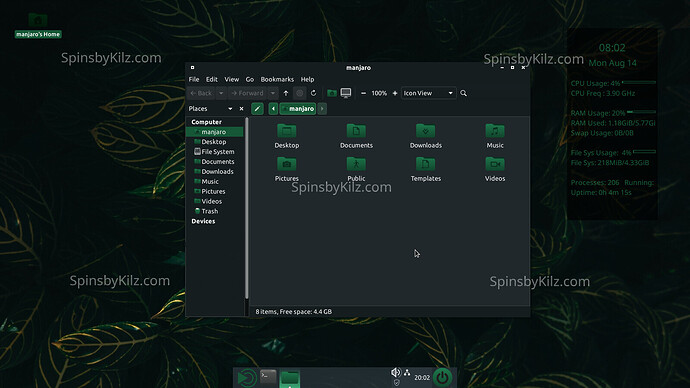The height and width of the screenshot is (388, 690).
Task: Open the network tray icon
Action: [407, 373]
